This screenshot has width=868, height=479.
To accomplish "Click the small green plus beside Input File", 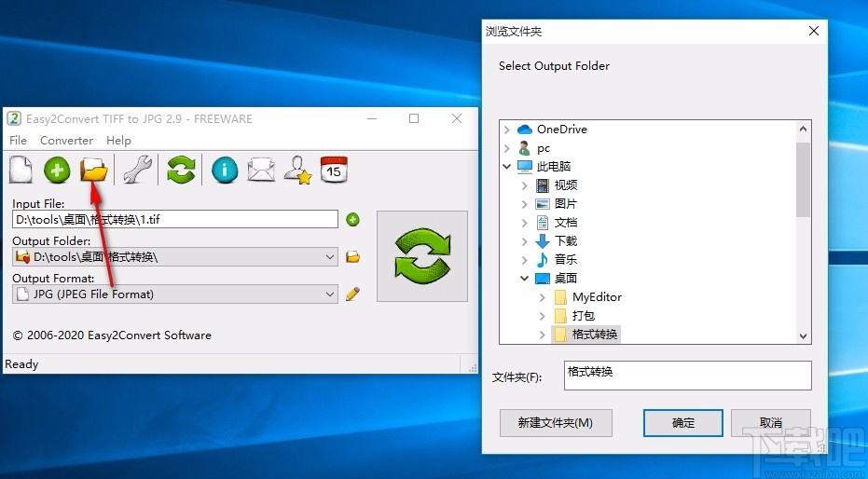I will coord(352,220).
